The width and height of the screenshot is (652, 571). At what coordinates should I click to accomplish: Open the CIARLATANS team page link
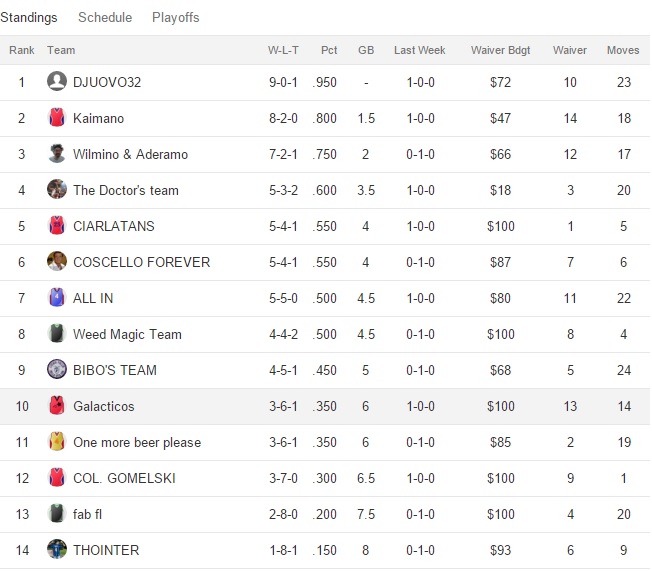coord(114,226)
